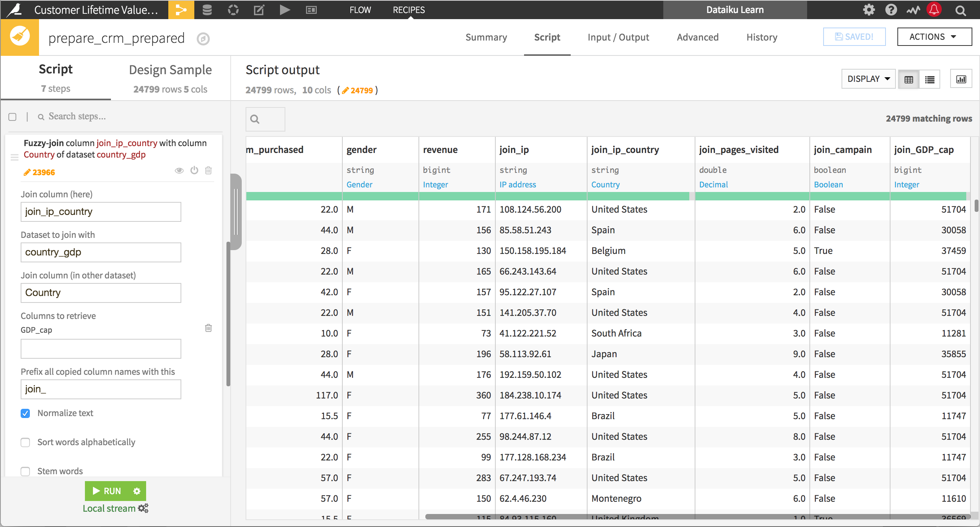Open the Datasets stack icon
This screenshot has width=980, height=527.
click(207, 10)
